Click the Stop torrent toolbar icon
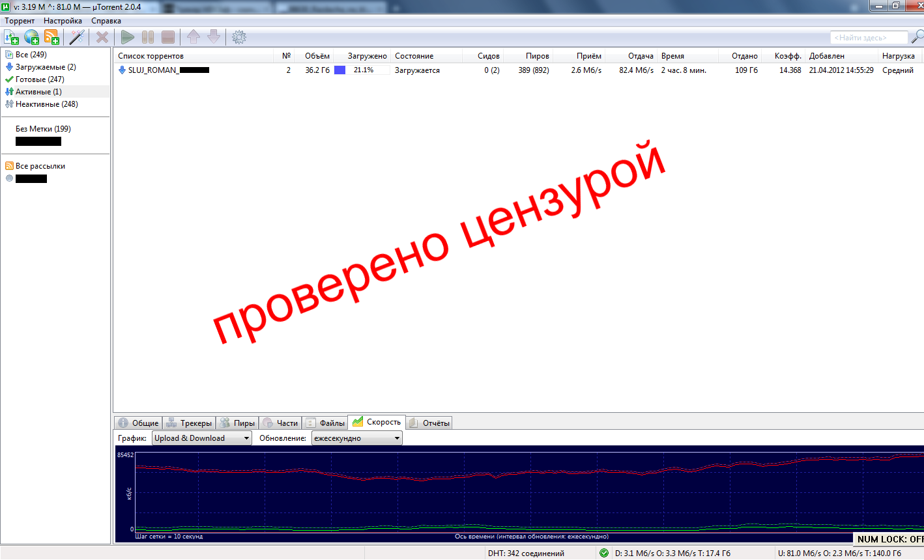 pyautogui.click(x=168, y=37)
